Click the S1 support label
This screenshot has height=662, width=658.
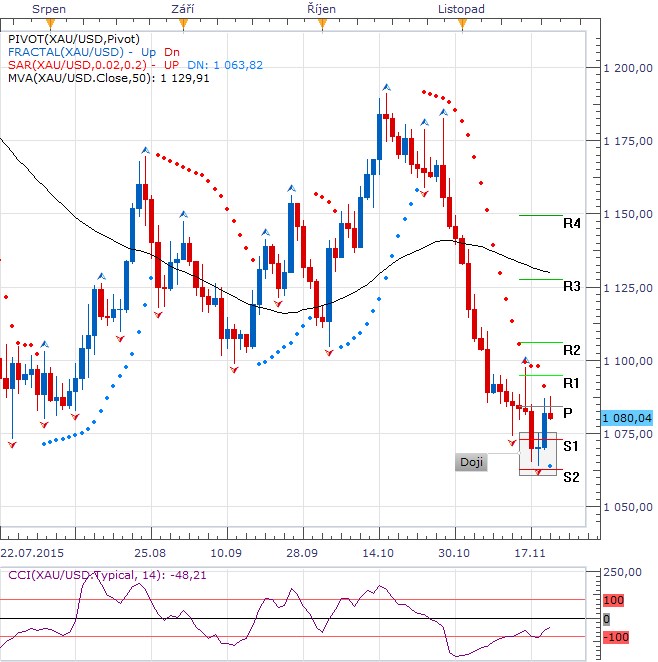571,446
